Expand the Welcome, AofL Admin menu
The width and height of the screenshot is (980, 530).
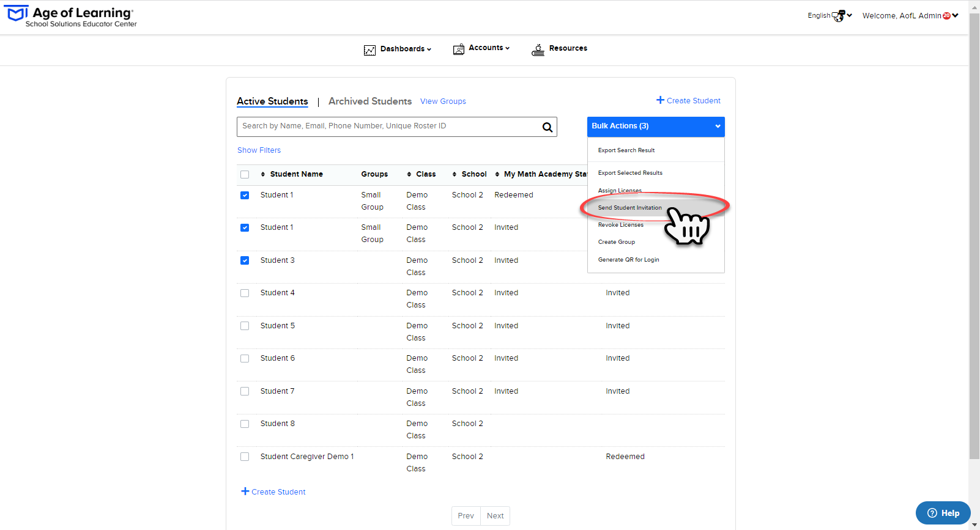click(910, 16)
